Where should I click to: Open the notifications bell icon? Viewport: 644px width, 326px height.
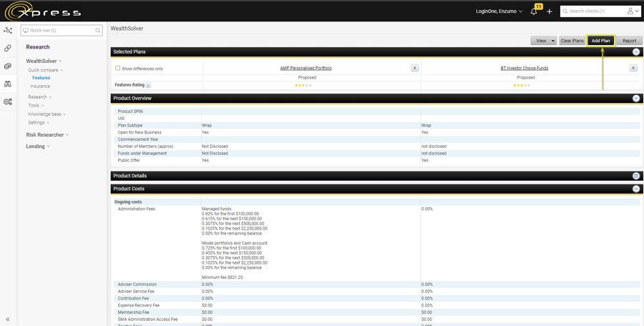(534, 11)
